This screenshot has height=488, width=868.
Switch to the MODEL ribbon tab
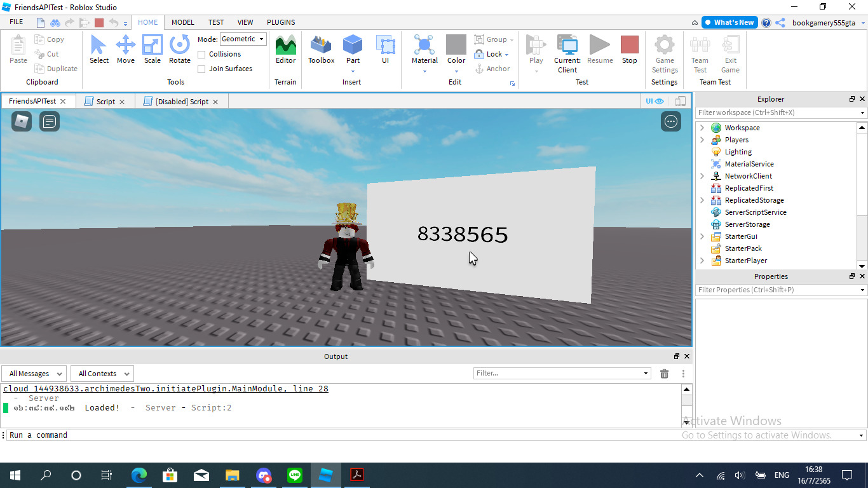click(x=182, y=22)
